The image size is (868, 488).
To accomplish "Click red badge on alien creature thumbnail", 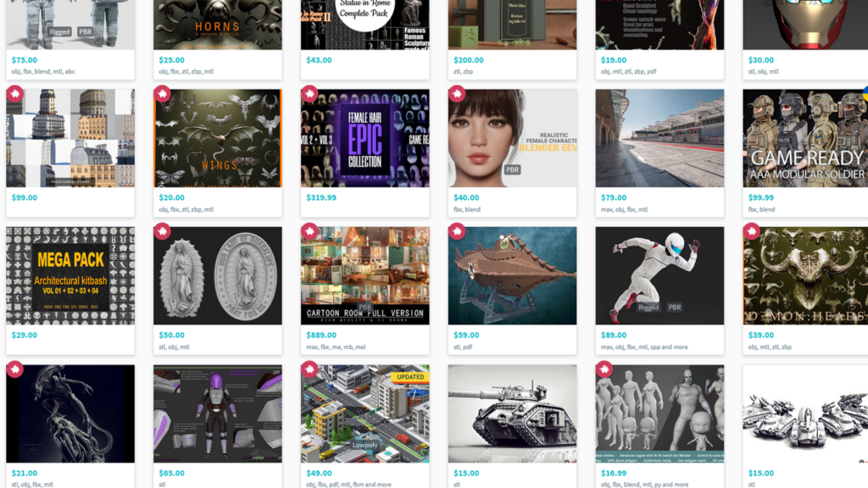I will point(14,369).
